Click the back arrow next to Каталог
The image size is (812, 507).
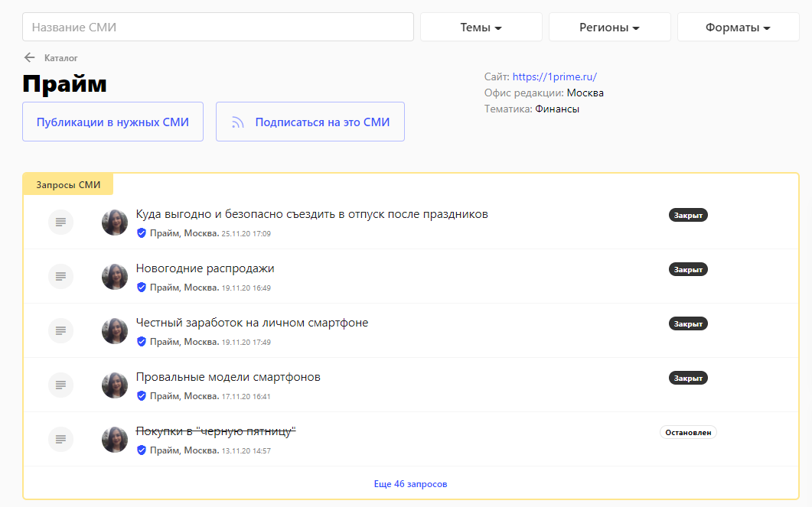tap(29, 57)
